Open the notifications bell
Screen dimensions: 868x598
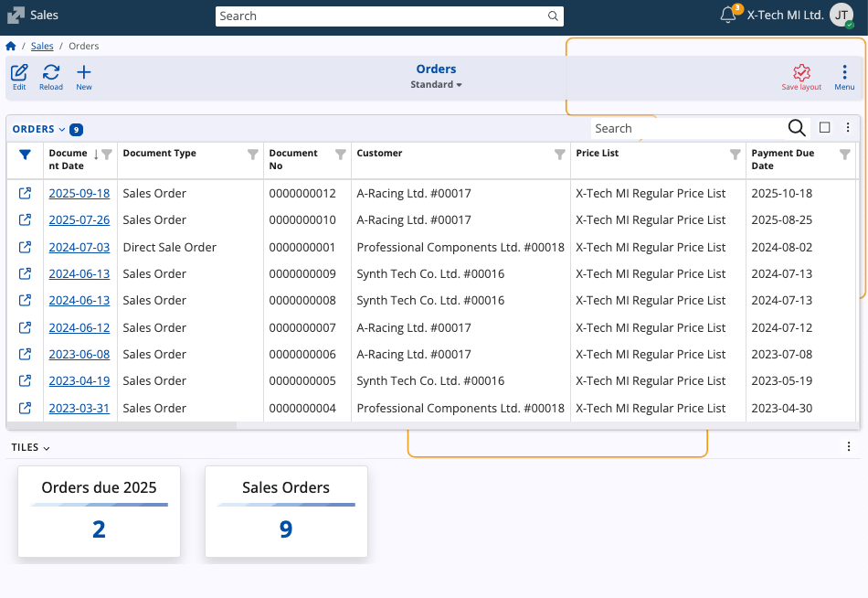728,15
